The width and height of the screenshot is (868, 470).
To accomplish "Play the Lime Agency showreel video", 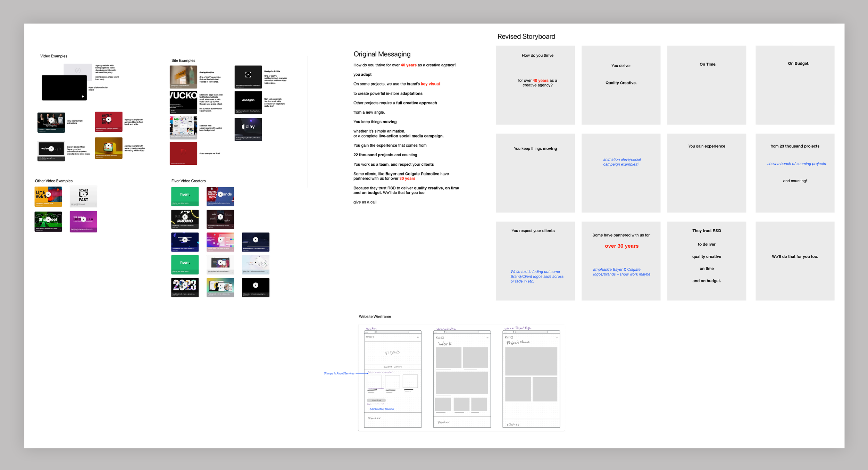I will (48, 195).
